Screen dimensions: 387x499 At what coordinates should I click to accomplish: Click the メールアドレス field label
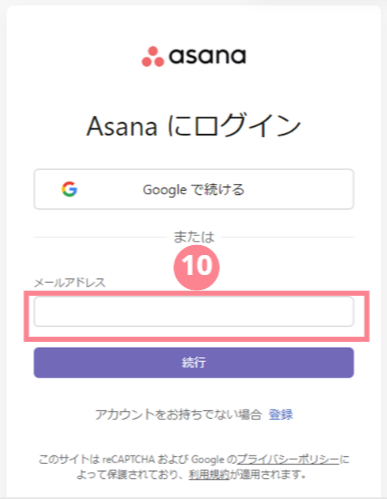(x=70, y=283)
